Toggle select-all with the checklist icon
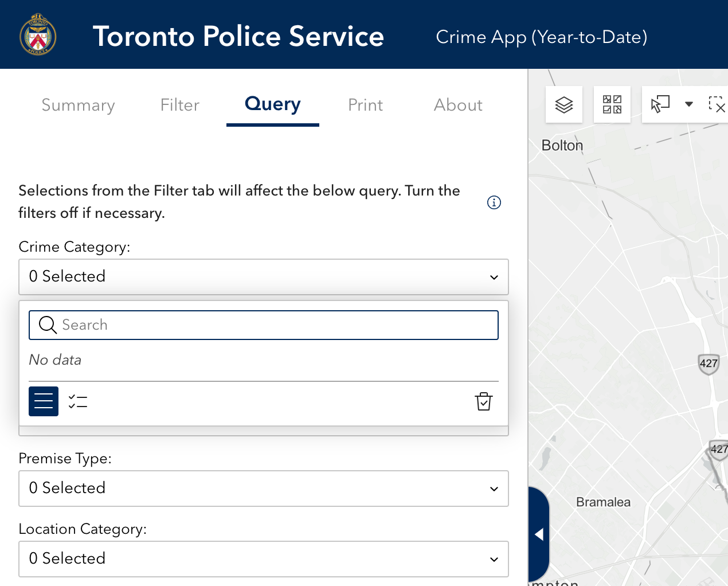Viewport: 728px width, 586px height. 78,401
